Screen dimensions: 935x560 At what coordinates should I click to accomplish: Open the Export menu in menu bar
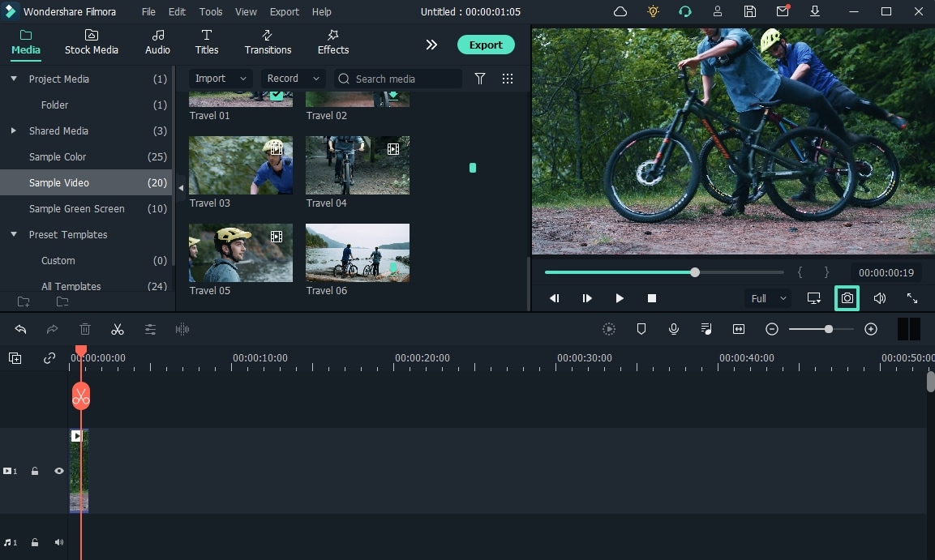pyautogui.click(x=284, y=12)
